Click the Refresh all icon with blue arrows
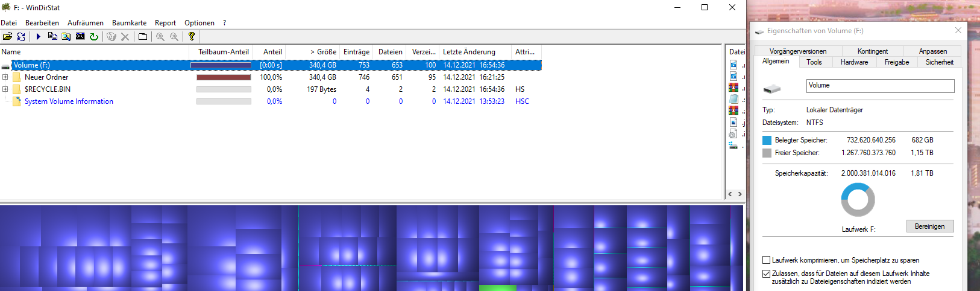The height and width of the screenshot is (291, 980). point(21,37)
